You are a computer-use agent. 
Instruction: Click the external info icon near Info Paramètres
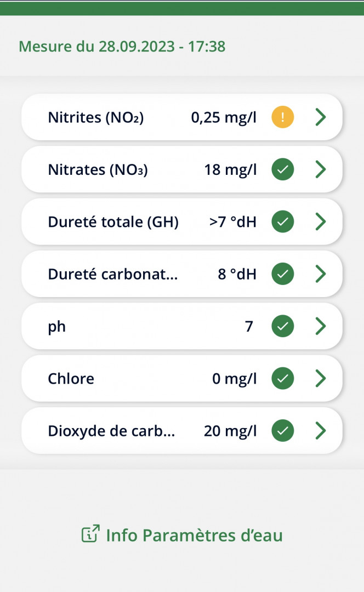click(90, 533)
